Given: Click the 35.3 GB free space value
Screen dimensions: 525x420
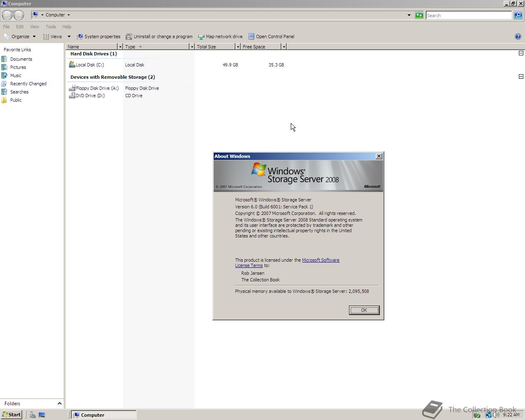Looking at the screenshot, I should 276,65.
